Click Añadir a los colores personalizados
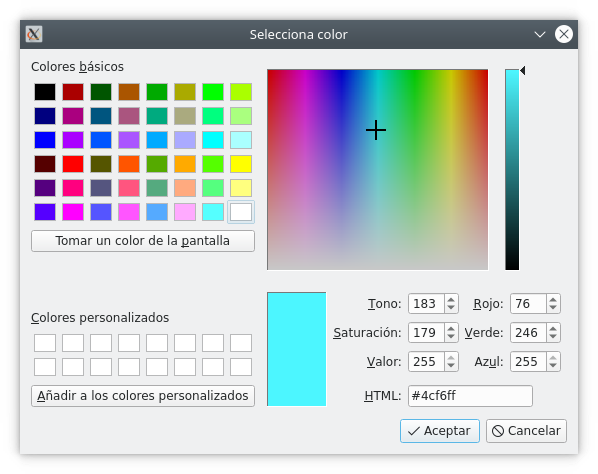598x474 pixels. click(x=143, y=396)
